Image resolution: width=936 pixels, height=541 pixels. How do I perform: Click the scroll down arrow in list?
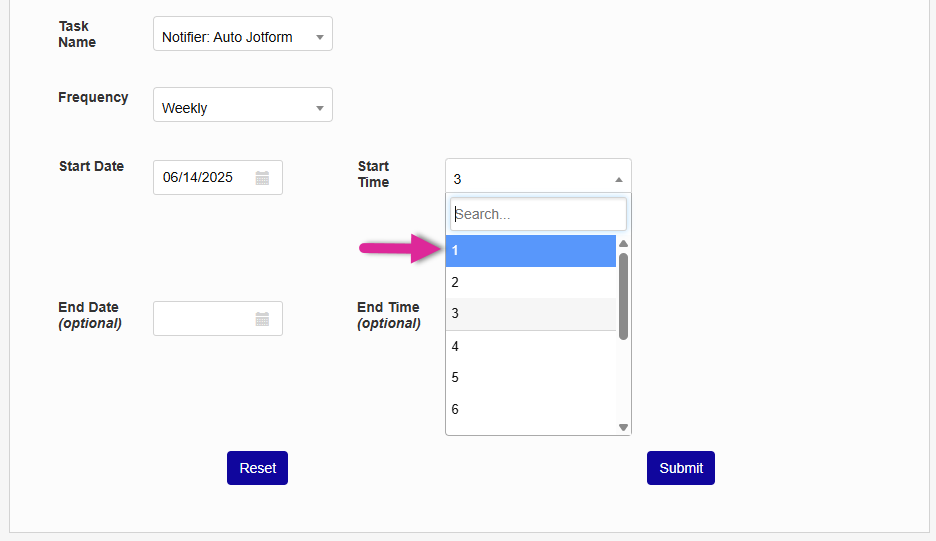[623, 427]
